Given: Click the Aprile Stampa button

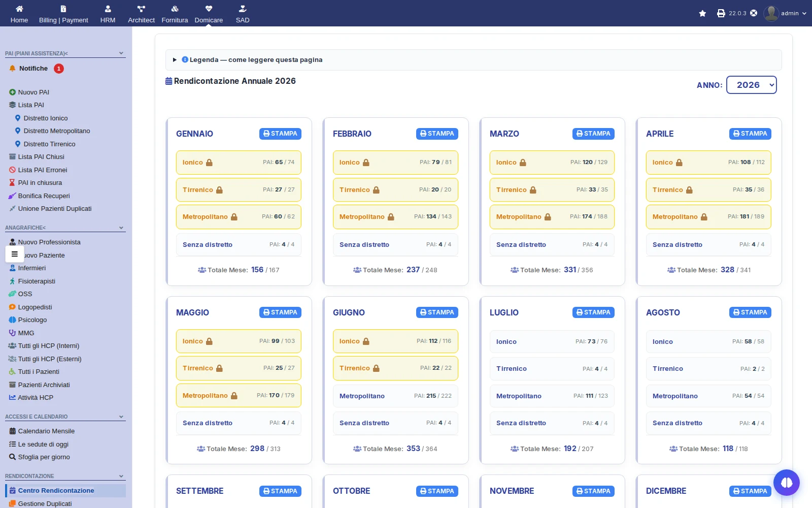Looking at the screenshot, I should point(750,134).
